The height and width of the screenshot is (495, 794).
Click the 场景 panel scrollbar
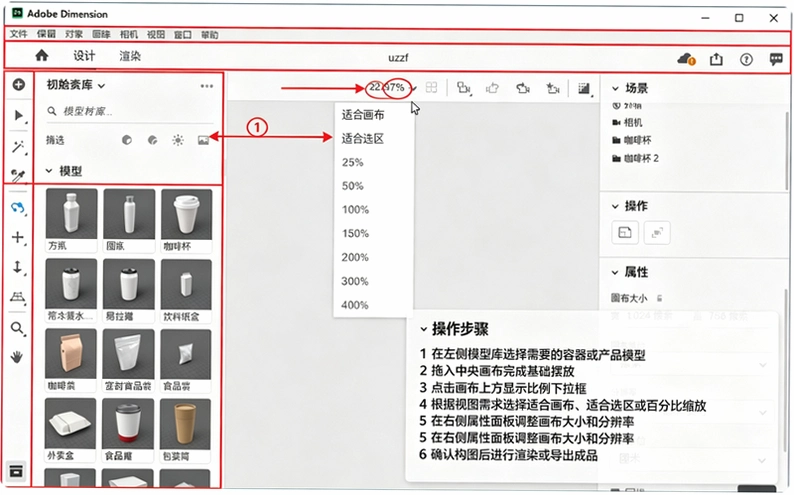click(x=787, y=149)
